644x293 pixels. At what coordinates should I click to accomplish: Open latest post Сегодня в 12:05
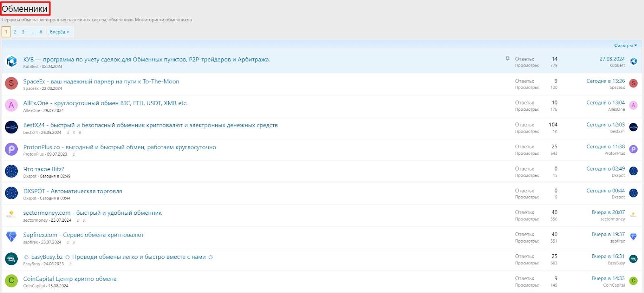pos(606,125)
